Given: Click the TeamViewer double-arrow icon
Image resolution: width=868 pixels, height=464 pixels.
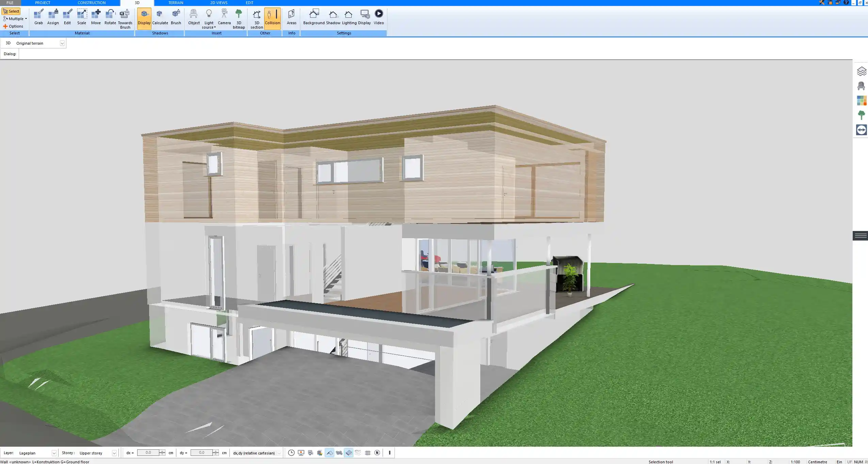Looking at the screenshot, I should click(862, 130).
